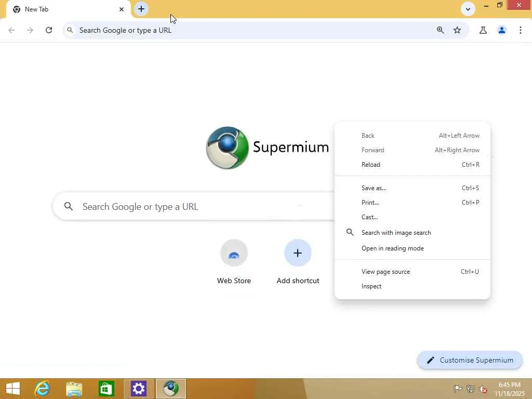Bookmark this tab with the star icon
Screen dimensions: 532x399
[457, 30]
